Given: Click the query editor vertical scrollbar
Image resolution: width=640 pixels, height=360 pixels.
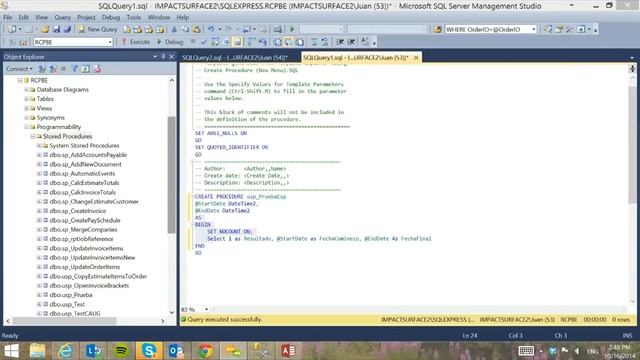Looking at the screenshot, I should (x=632, y=145).
